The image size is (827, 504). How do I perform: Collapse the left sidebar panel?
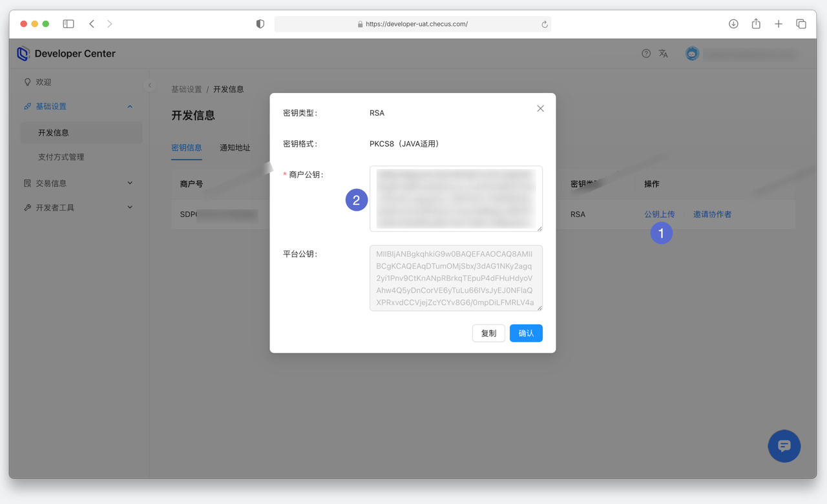tap(150, 85)
